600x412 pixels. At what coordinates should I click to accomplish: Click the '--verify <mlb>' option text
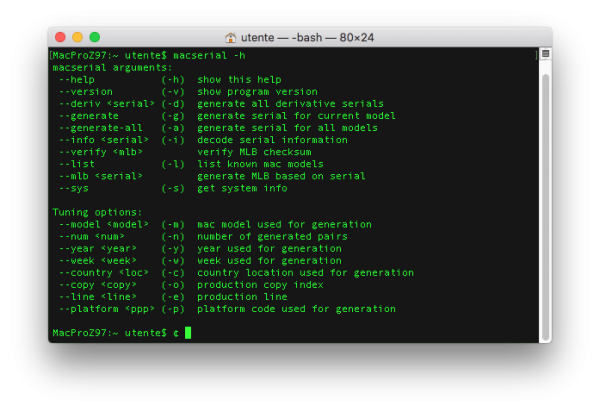pyautogui.click(x=101, y=152)
